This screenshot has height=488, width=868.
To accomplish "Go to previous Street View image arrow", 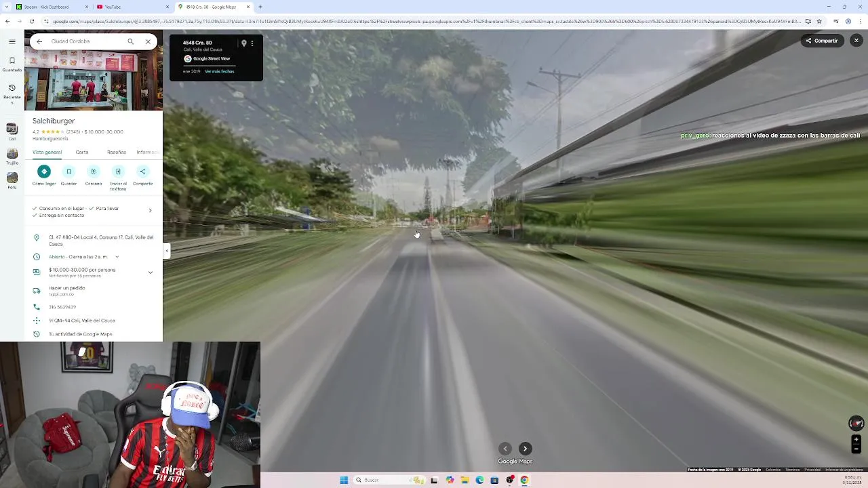I will 505,449.
